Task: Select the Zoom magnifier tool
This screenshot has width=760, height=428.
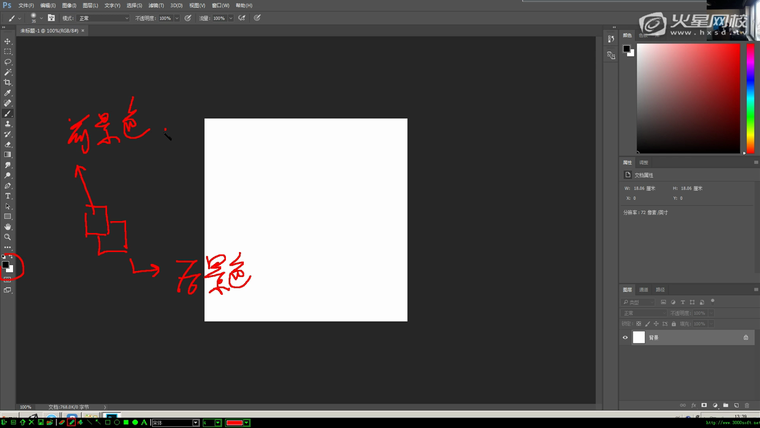Action: coord(8,237)
